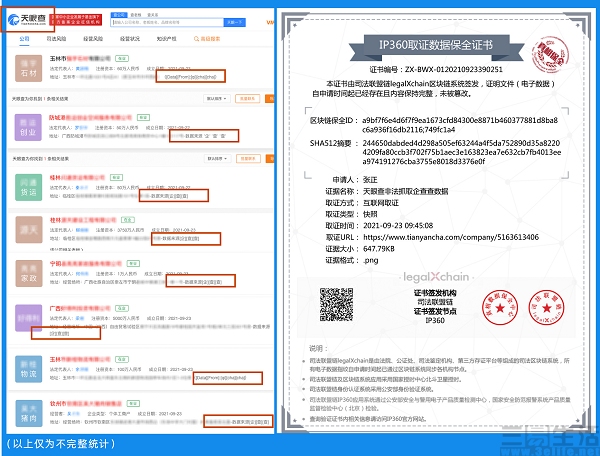This screenshot has height=456, width=600.
Task: Switch to the 知识产权 tab
Action: tap(166, 39)
